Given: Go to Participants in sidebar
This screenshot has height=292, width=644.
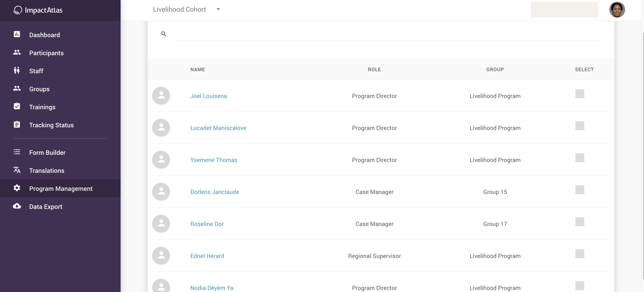Looking at the screenshot, I should 46,53.
